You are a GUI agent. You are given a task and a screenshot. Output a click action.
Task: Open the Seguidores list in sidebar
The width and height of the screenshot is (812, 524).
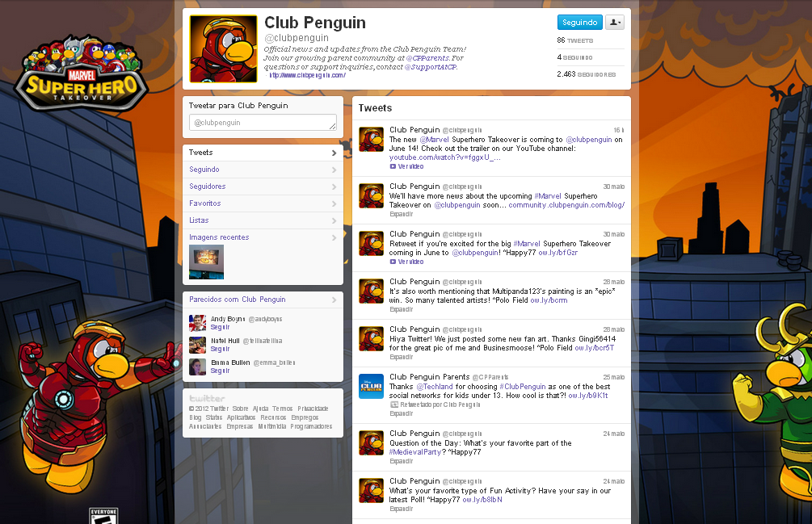[x=263, y=187]
